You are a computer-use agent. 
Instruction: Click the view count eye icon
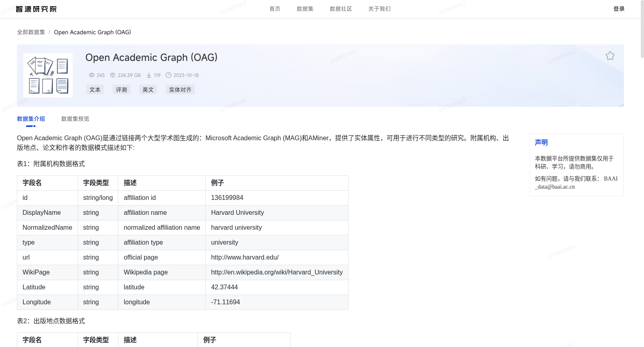tap(92, 75)
